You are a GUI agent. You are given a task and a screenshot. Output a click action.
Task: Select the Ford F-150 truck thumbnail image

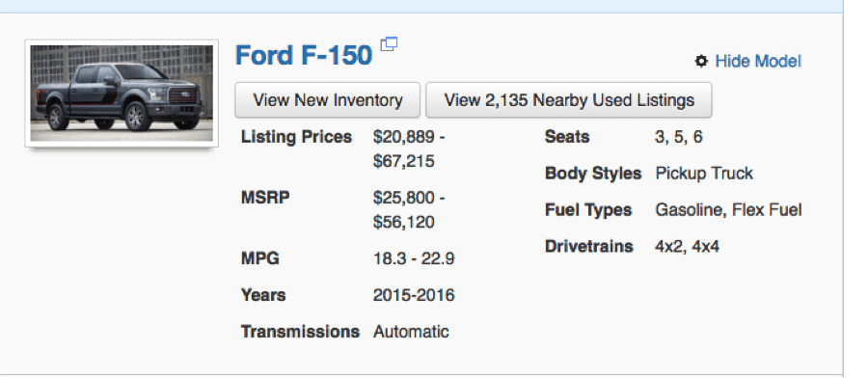[x=122, y=93]
